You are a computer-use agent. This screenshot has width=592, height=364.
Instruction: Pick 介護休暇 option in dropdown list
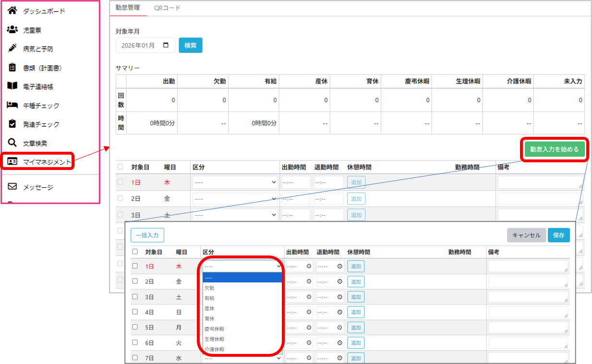click(x=214, y=349)
